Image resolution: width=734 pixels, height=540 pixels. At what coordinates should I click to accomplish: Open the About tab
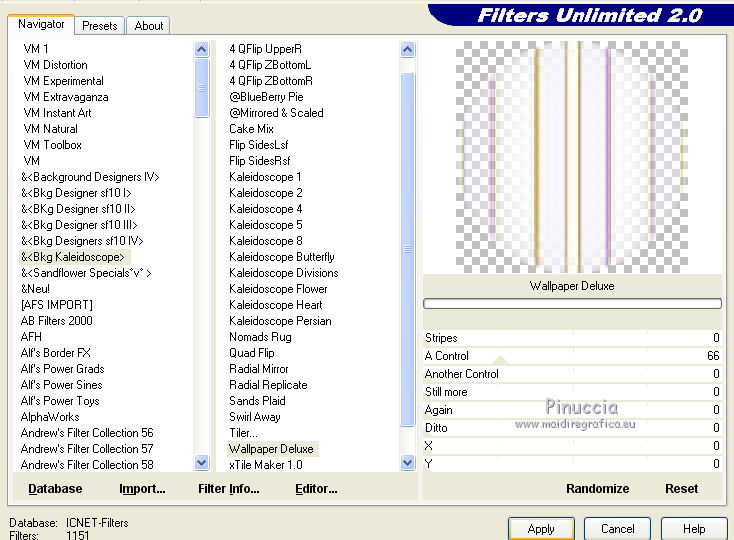click(148, 26)
